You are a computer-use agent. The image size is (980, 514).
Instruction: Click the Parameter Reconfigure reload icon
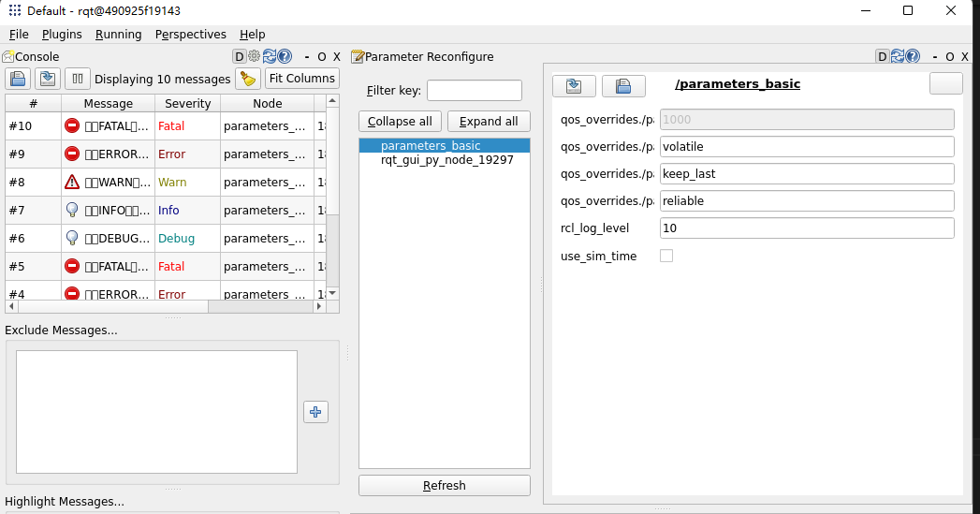coord(898,56)
